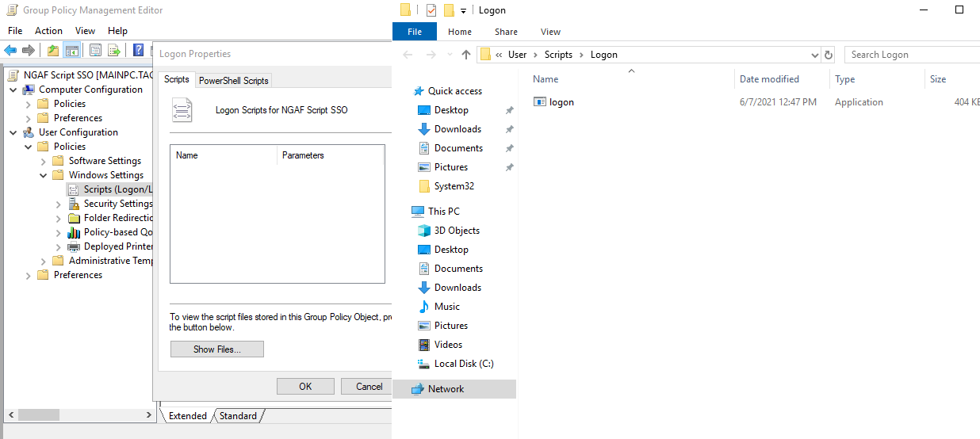Screen dimensions: 980x439
Task: Open the File tab in Explorer
Action: pos(415,32)
